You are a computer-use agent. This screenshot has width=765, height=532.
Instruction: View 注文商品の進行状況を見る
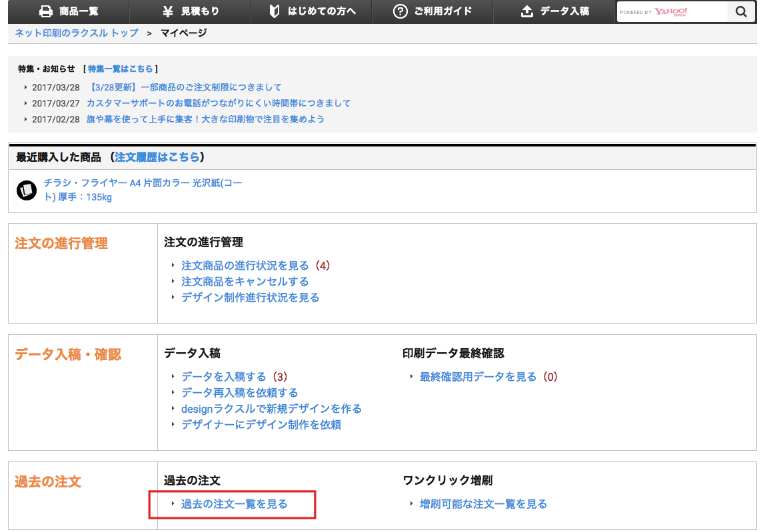(245, 266)
